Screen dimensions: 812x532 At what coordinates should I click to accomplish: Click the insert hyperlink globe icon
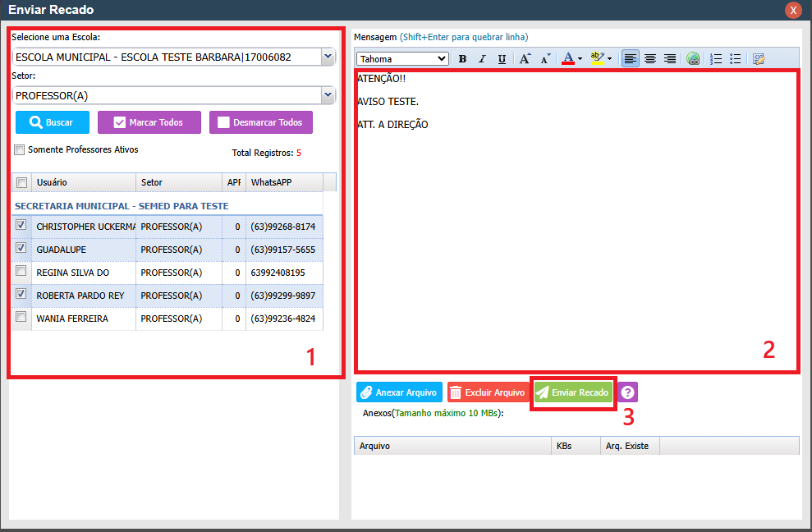(x=693, y=58)
